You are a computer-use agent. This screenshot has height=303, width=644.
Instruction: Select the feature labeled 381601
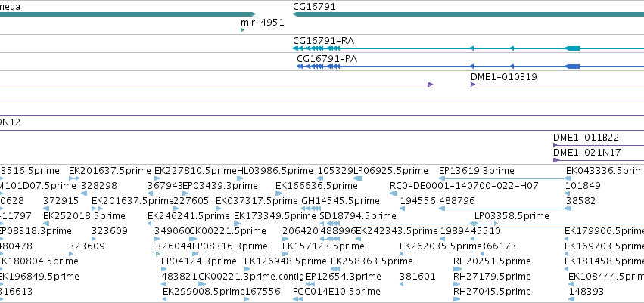point(418,277)
